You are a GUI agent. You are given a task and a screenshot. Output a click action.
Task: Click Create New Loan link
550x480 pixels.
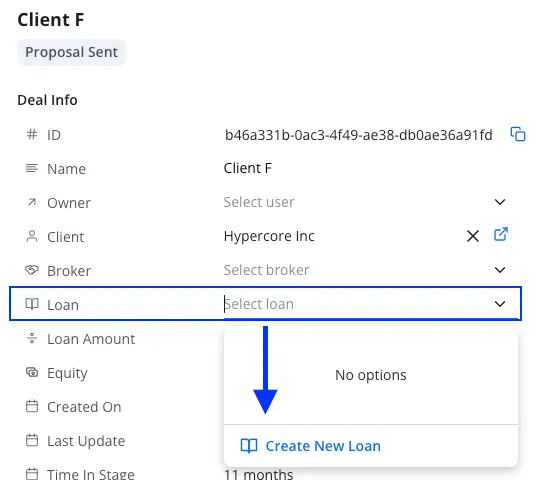[323, 446]
